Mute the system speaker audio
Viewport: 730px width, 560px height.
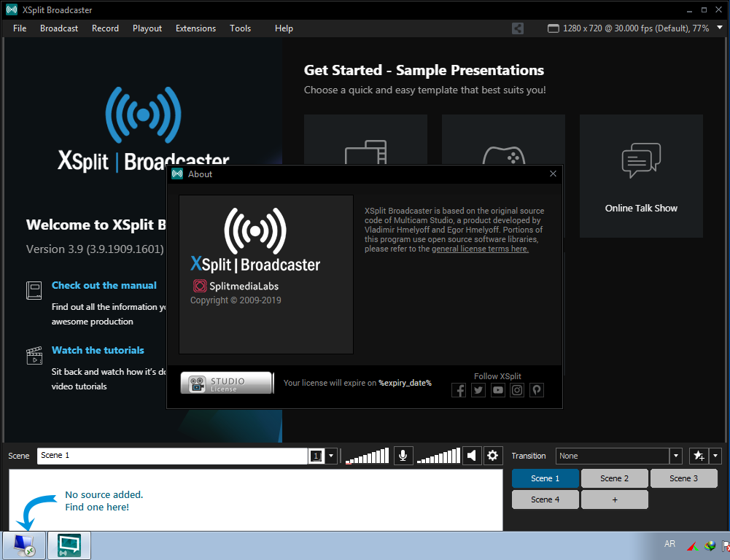(x=472, y=455)
